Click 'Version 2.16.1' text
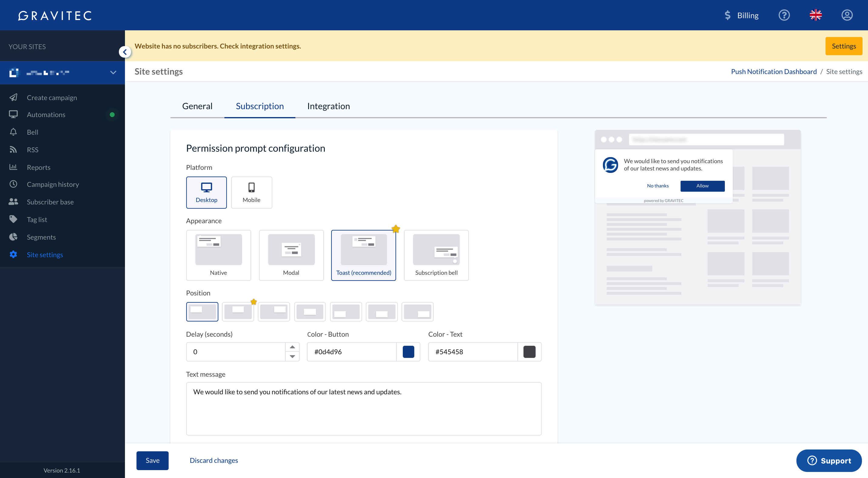Image resolution: width=868 pixels, height=478 pixels. tap(62, 470)
